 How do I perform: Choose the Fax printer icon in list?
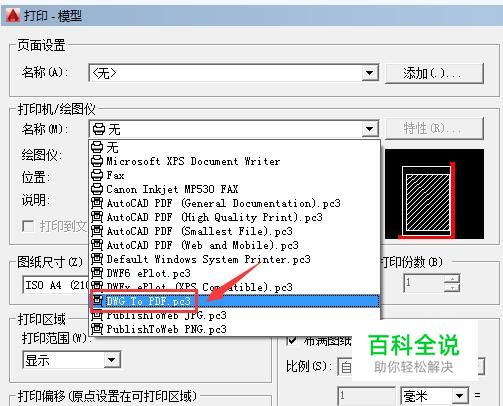(97, 175)
